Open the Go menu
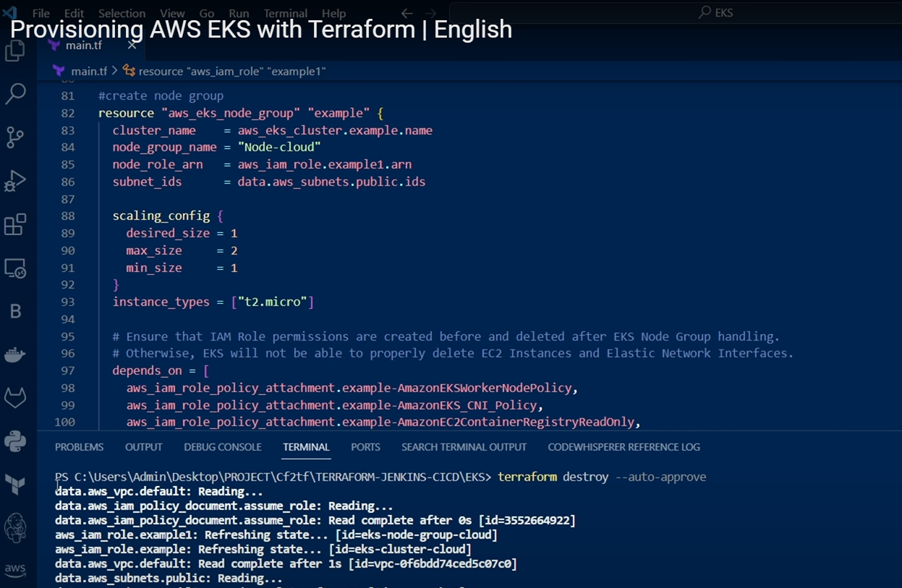Image resolution: width=902 pixels, height=588 pixels. point(207,13)
